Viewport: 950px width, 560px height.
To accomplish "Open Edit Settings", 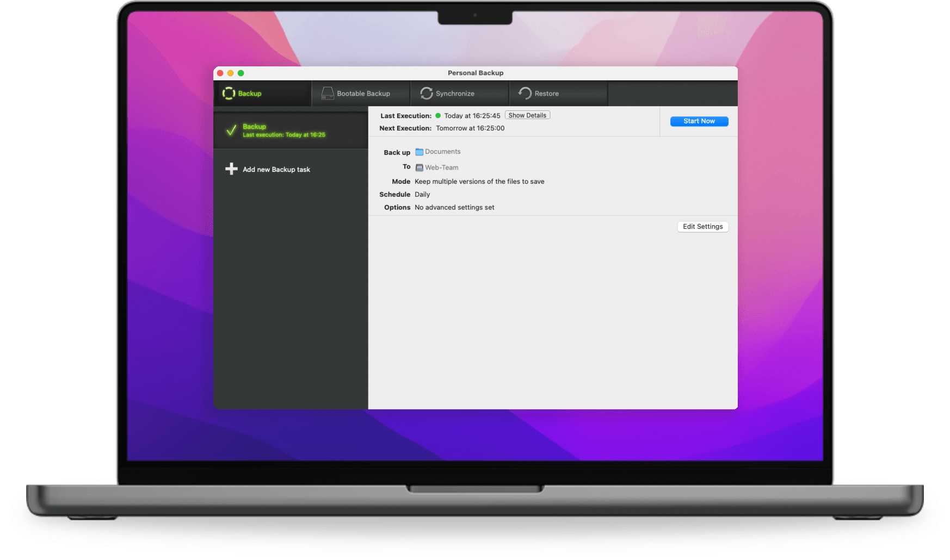I will [x=702, y=227].
